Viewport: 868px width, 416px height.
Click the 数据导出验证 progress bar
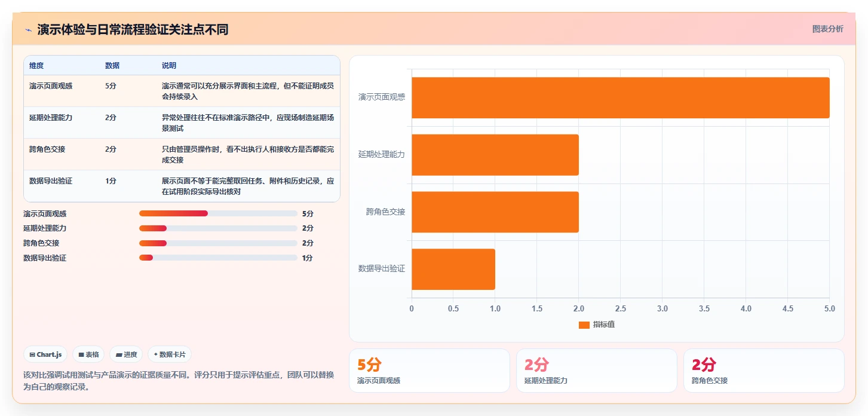[218, 258]
